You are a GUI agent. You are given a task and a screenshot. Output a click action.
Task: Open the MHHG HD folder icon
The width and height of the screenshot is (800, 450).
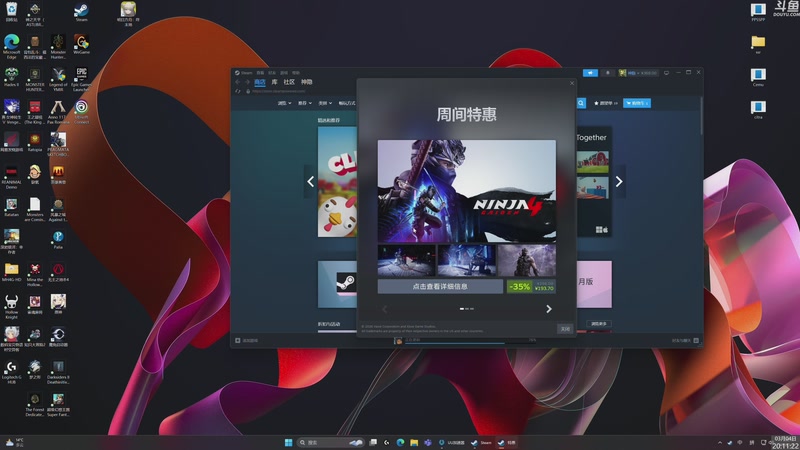click(x=11, y=272)
